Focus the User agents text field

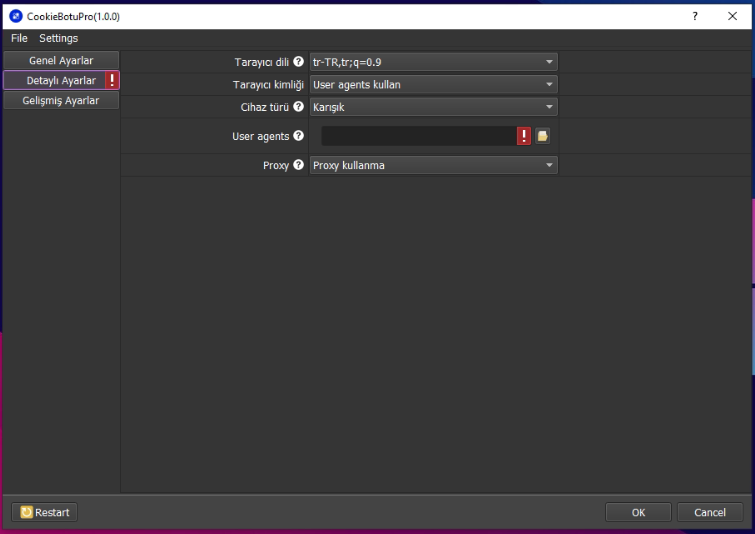(x=418, y=136)
